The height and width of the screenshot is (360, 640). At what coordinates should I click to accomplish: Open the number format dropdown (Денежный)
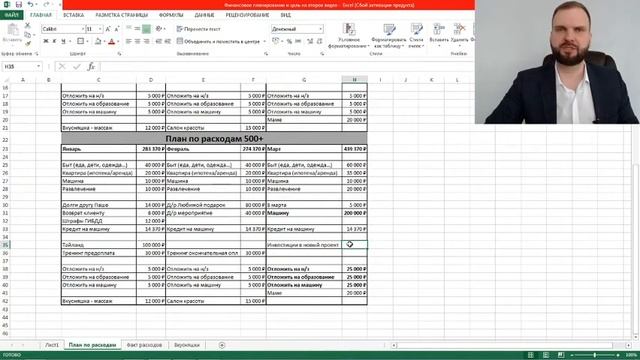point(320,29)
